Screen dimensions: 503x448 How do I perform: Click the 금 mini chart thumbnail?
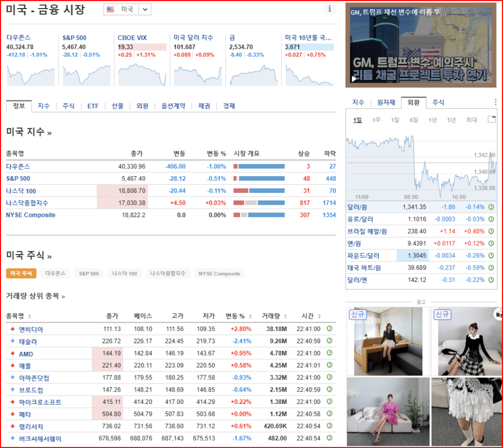(254, 75)
